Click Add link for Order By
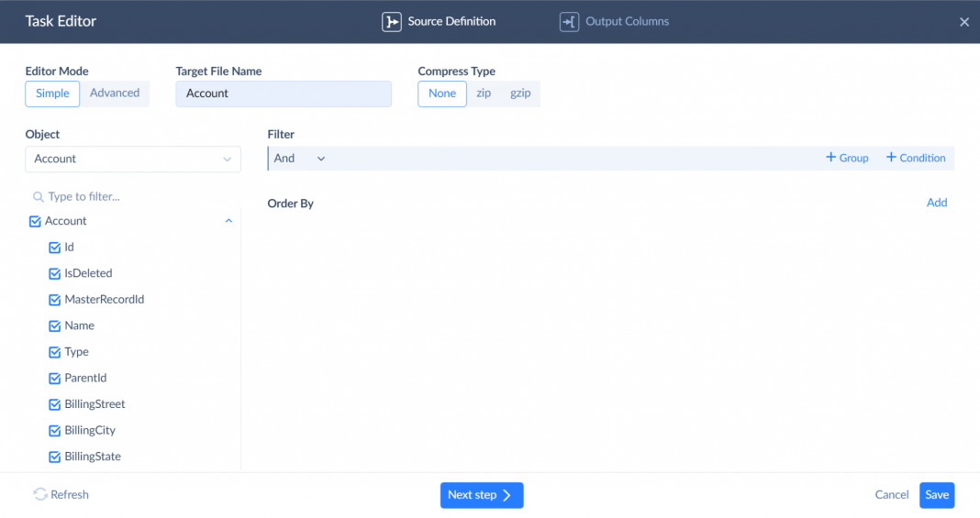Screen dimensions: 980x518 [937, 203]
